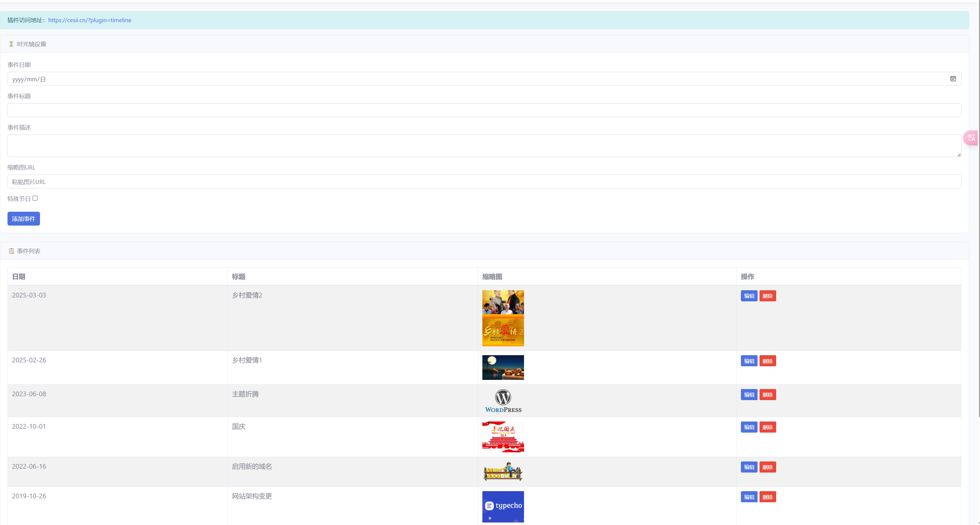Click the hourglass icon beside 时光轴设置
The width and height of the screenshot is (980, 525).
[x=11, y=44]
